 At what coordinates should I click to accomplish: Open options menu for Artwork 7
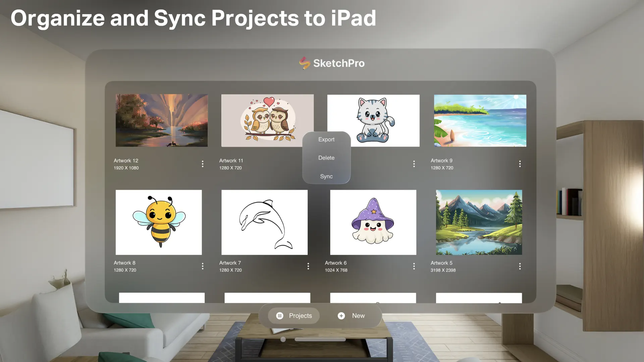coord(308,266)
